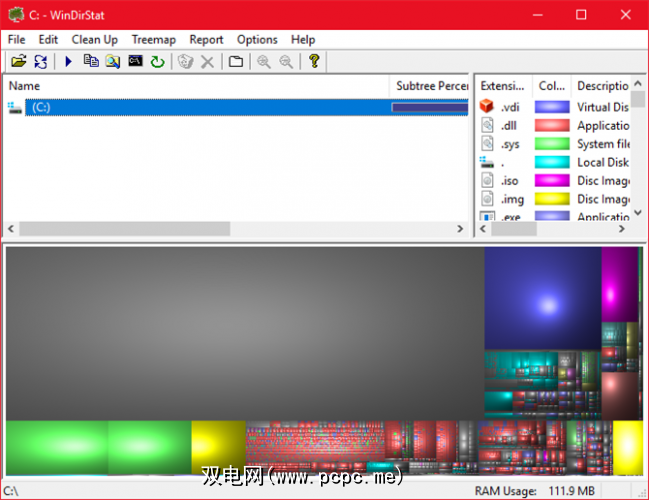Click the red .dll color swatch
The width and height of the screenshot is (649, 500).
[552, 125]
